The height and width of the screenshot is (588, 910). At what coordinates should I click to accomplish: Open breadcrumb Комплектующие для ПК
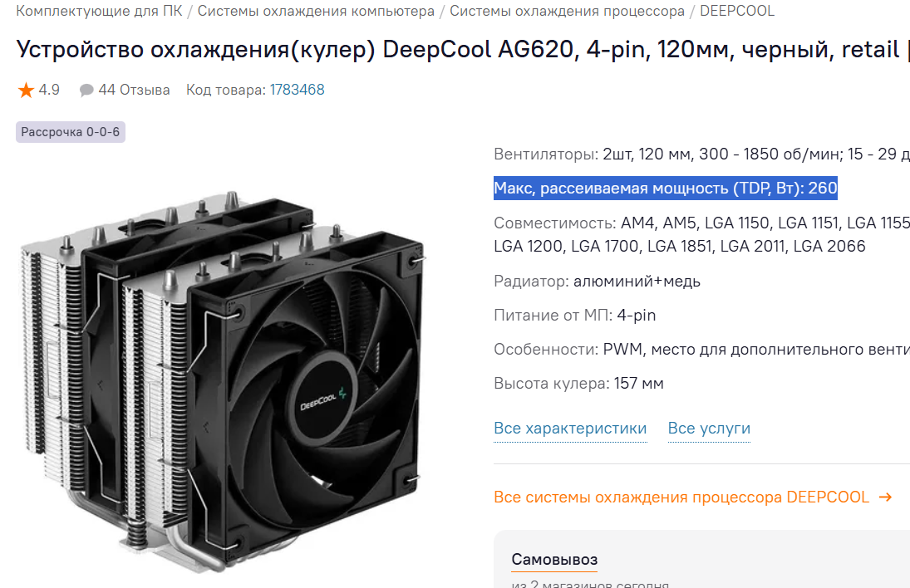tap(99, 11)
